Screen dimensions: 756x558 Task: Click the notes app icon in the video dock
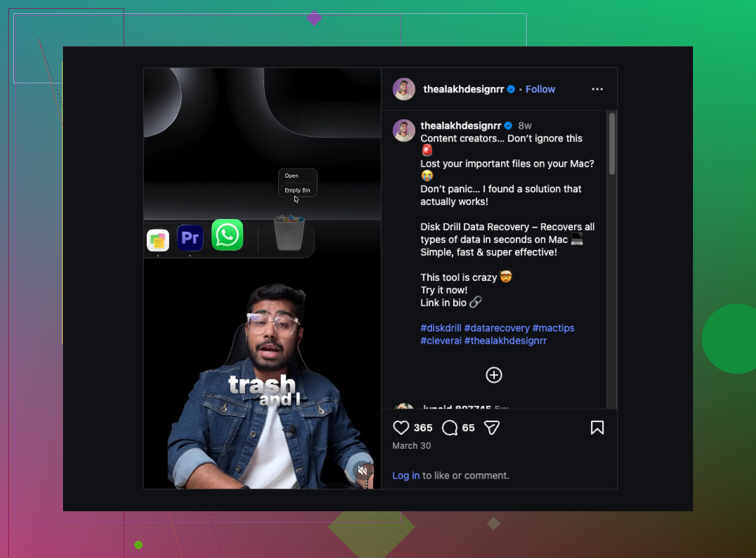click(157, 241)
